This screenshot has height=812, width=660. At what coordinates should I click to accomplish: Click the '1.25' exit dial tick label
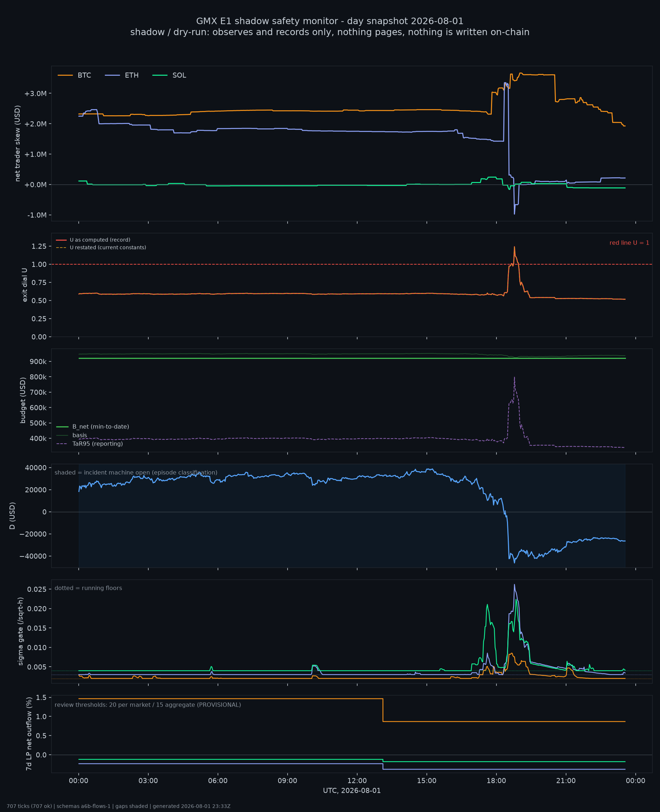(x=39, y=246)
